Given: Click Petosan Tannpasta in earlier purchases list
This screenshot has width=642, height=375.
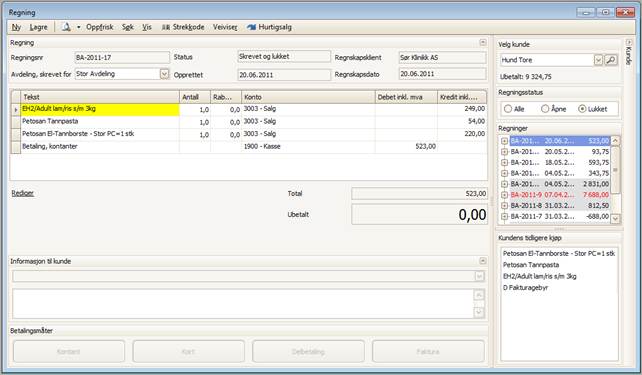Looking at the screenshot, I should tap(531, 265).
